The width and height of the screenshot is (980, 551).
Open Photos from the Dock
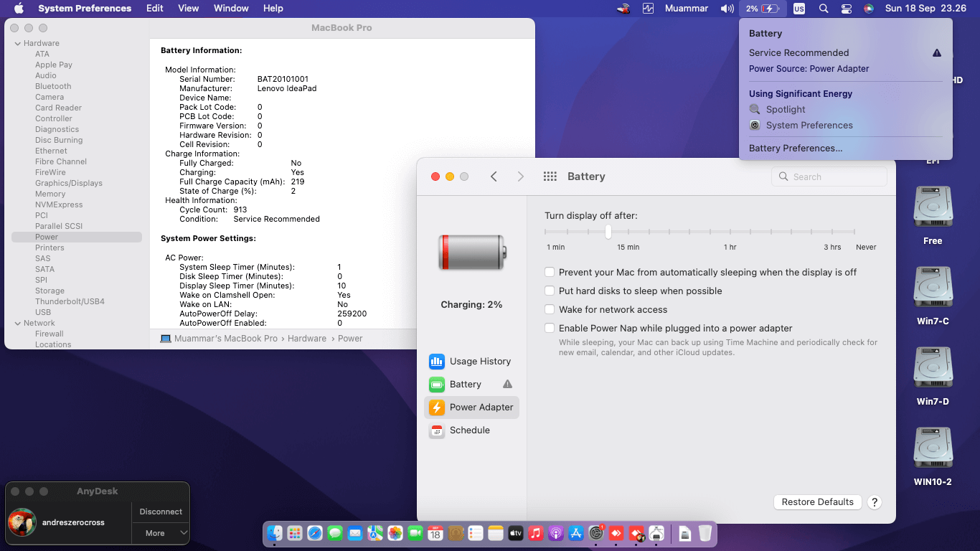coord(395,533)
